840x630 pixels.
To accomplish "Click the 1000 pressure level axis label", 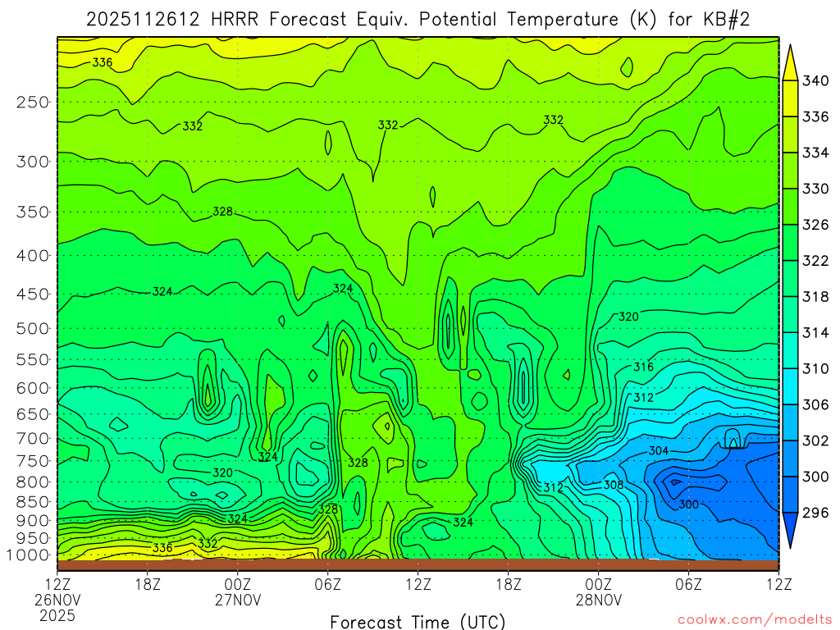I will pyautogui.click(x=28, y=555).
